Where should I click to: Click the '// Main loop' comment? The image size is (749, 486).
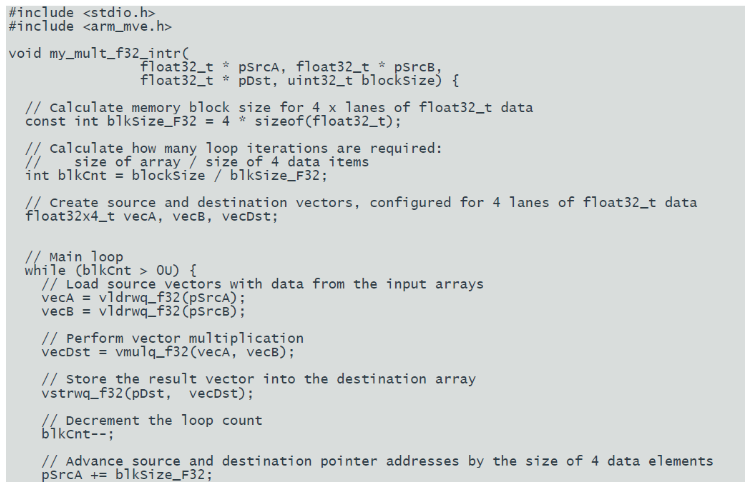74,257
